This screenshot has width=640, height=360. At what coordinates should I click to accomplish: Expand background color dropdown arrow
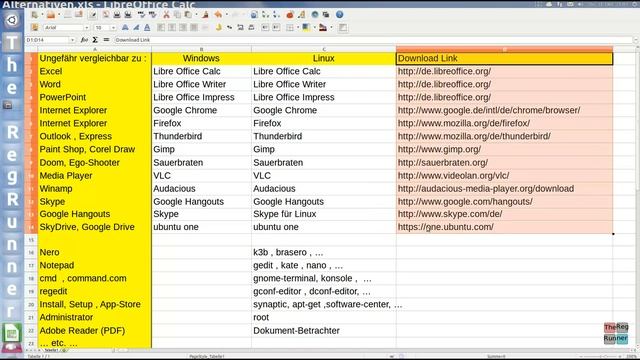pos(315,27)
